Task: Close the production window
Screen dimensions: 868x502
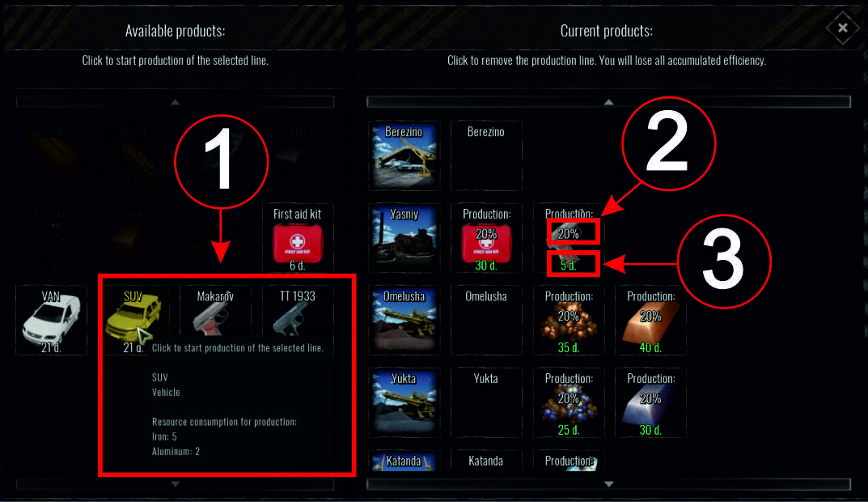Action: (843, 28)
